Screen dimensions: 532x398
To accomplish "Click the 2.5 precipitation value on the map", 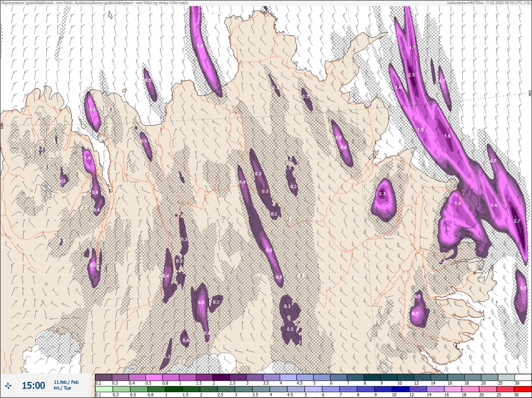I will (411, 75).
